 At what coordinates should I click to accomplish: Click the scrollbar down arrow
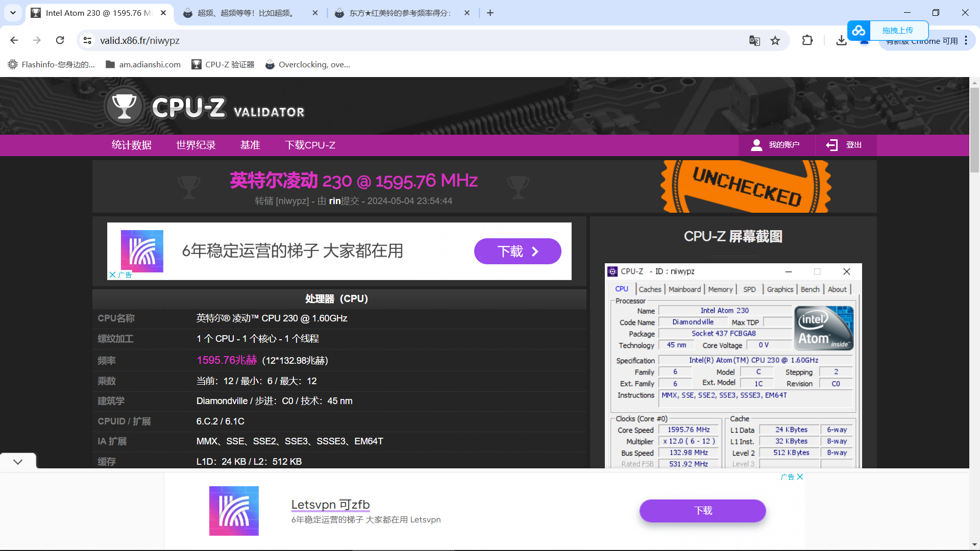coord(974,545)
